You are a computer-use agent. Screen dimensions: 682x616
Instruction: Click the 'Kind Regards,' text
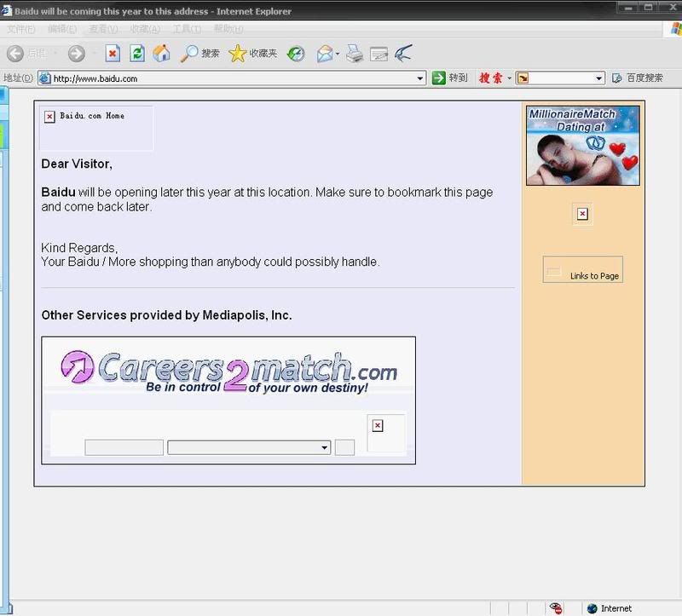click(79, 248)
